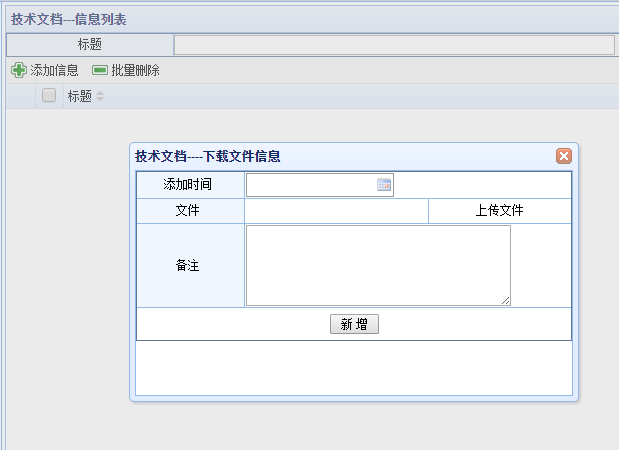Click the empty 文件 field cell
The image size is (619, 450).
(x=336, y=211)
